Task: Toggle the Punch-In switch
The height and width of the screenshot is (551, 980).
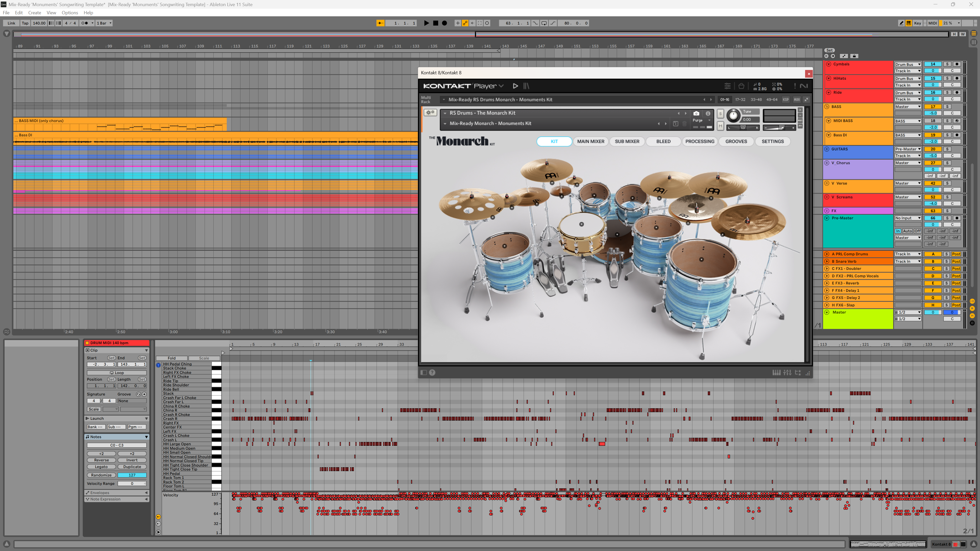Action: [x=535, y=23]
